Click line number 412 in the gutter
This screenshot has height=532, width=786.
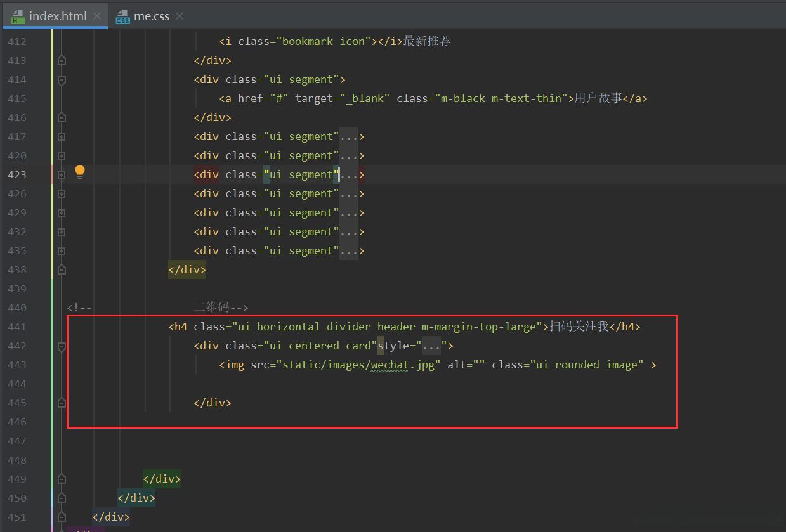pyautogui.click(x=17, y=41)
